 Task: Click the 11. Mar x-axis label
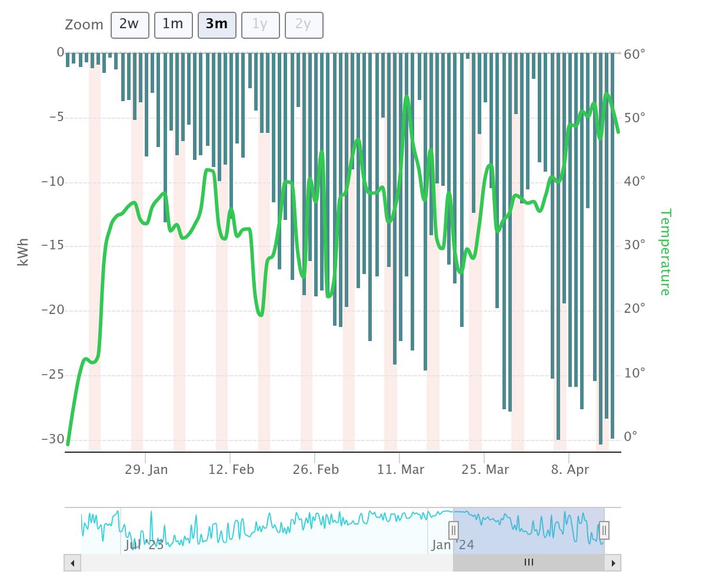401,470
